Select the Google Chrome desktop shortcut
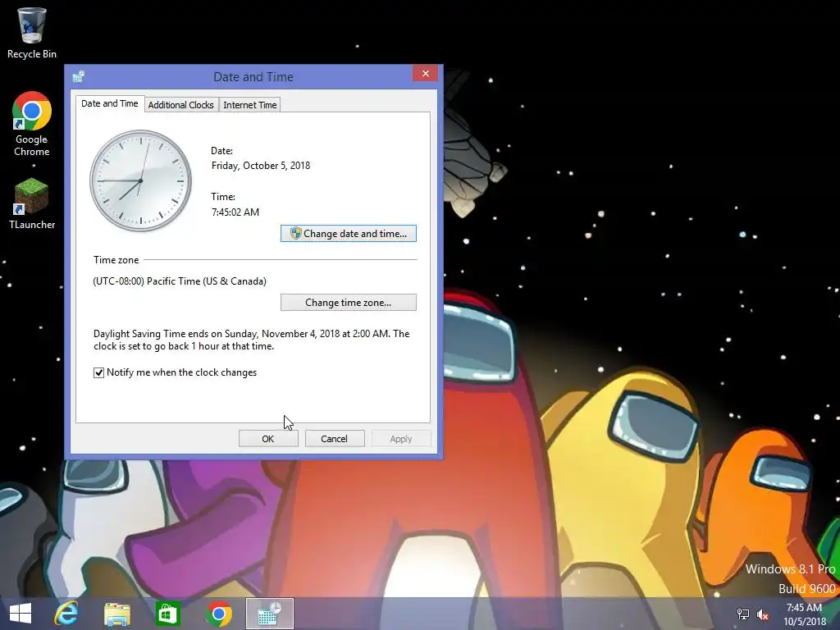This screenshot has width=840, height=630. [32, 124]
